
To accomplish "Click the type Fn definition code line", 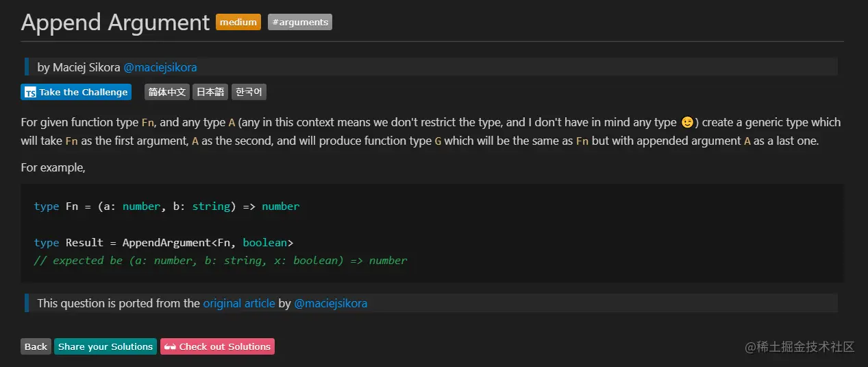I will (166, 206).
